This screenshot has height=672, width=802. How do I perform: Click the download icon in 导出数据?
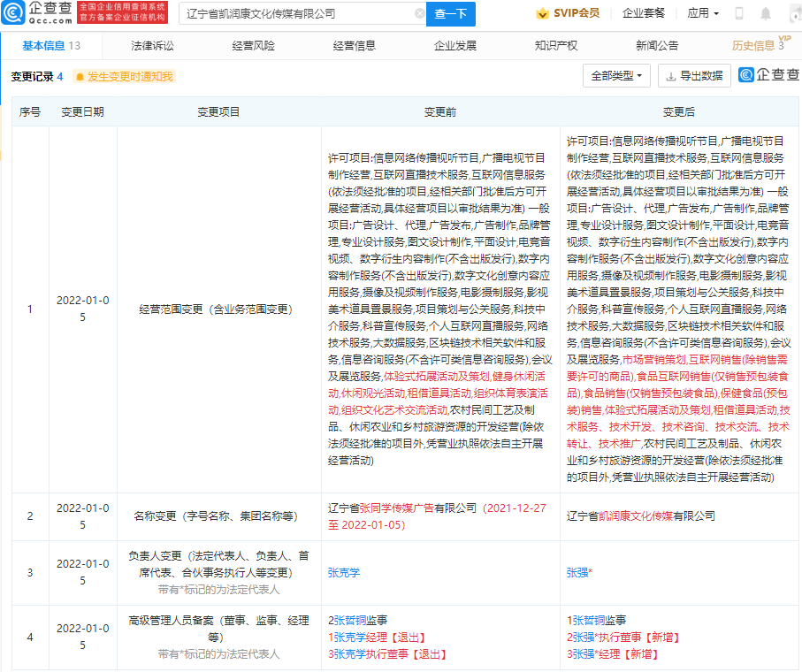[x=670, y=77]
